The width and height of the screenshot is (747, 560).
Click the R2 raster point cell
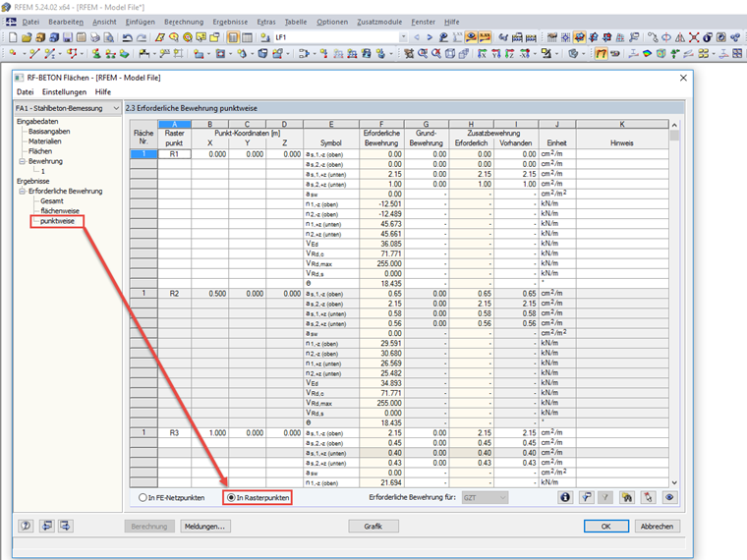[174, 294]
